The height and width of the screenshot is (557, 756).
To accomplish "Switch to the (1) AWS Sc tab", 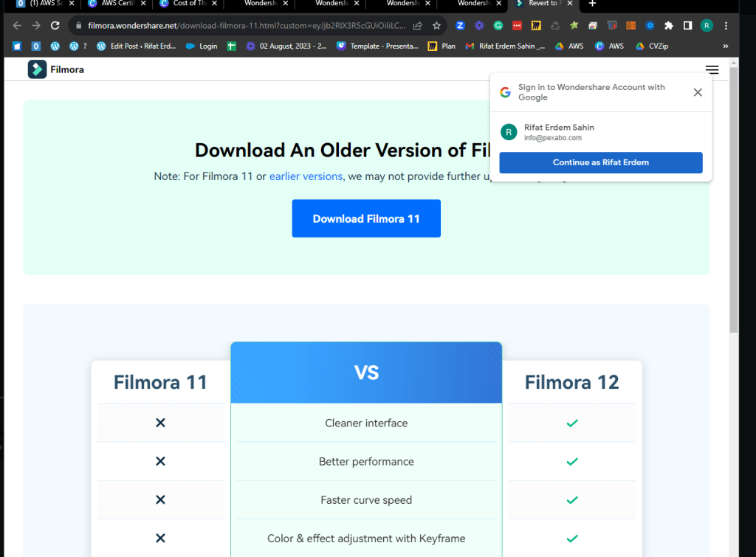I will (x=41, y=4).
